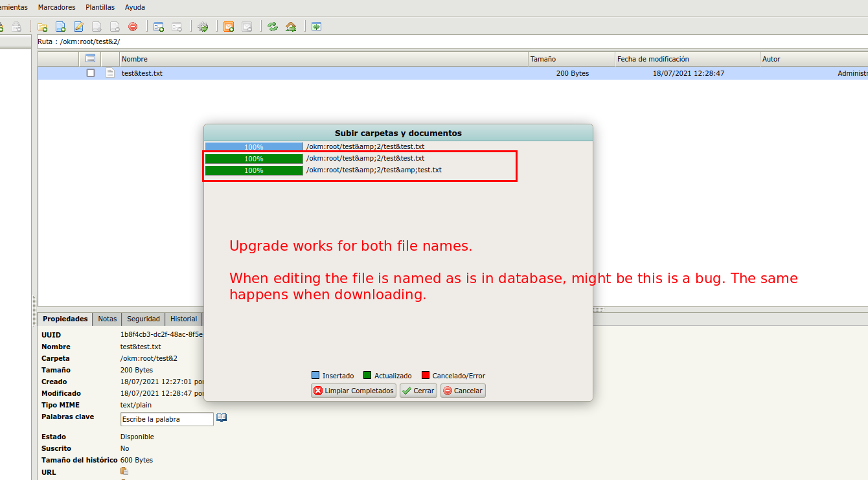The height and width of the screenshot is (480, 868).
Task: Switch to the Seguridad tab
Action: point(143,319)
